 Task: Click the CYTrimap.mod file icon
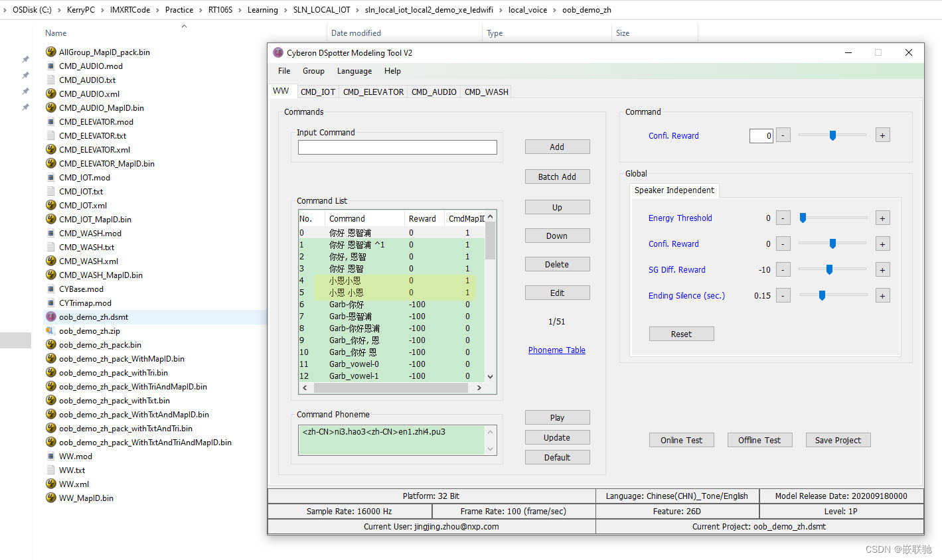50,303
